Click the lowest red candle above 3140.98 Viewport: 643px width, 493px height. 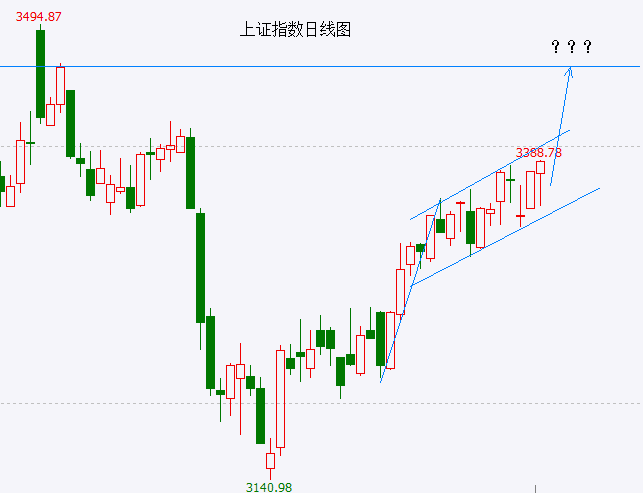pyautogui.click(x=270, y=461)
